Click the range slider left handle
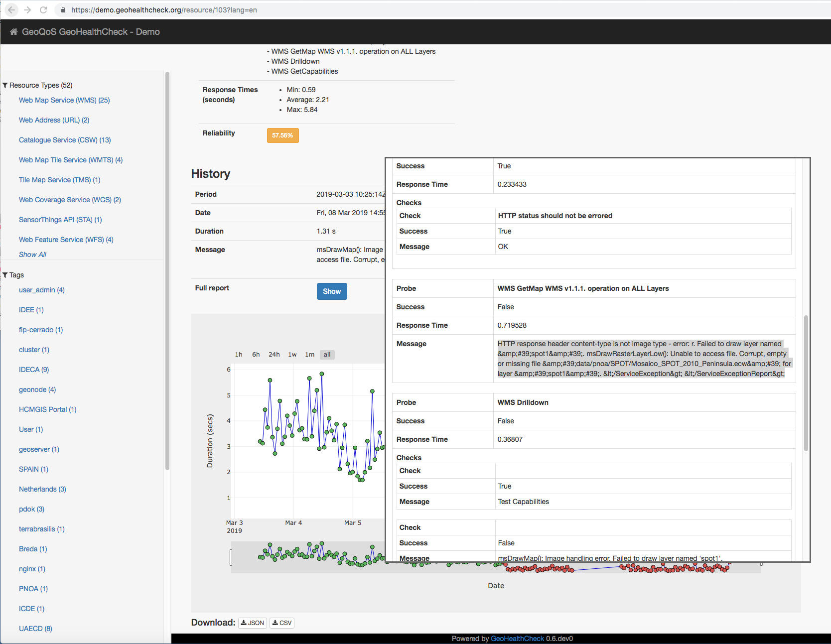The height and width of the screenshot is (644, 831). pyautogui.click(x=231, y=557)
